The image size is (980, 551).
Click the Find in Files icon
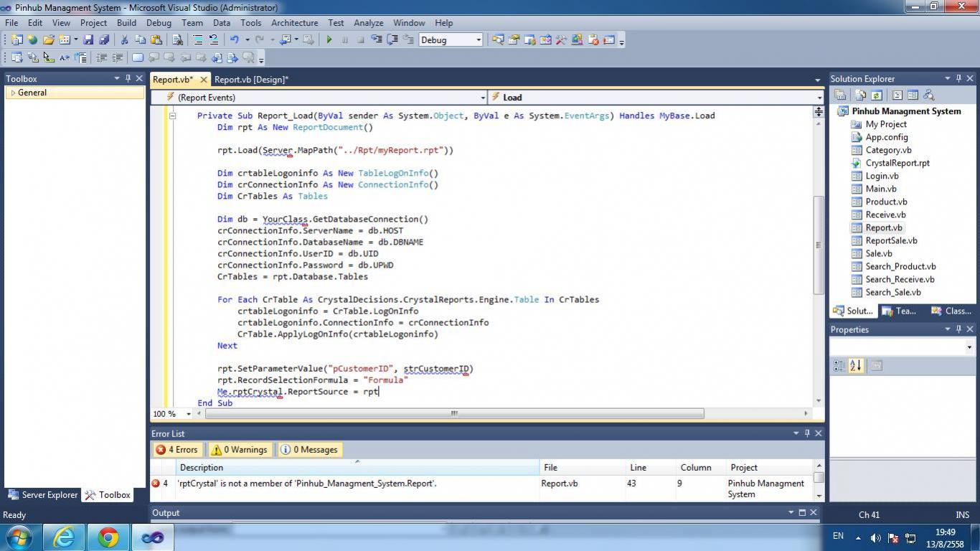pos(177,40)
